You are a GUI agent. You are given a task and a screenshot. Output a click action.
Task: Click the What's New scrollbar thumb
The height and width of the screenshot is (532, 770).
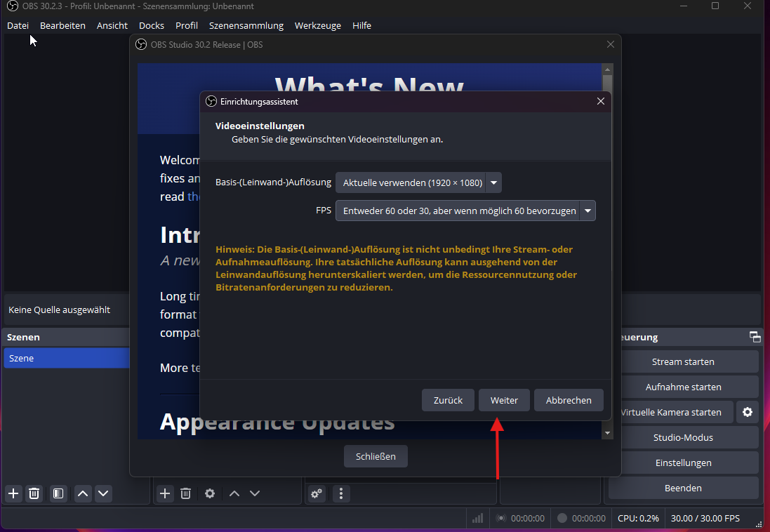(607, 83)
